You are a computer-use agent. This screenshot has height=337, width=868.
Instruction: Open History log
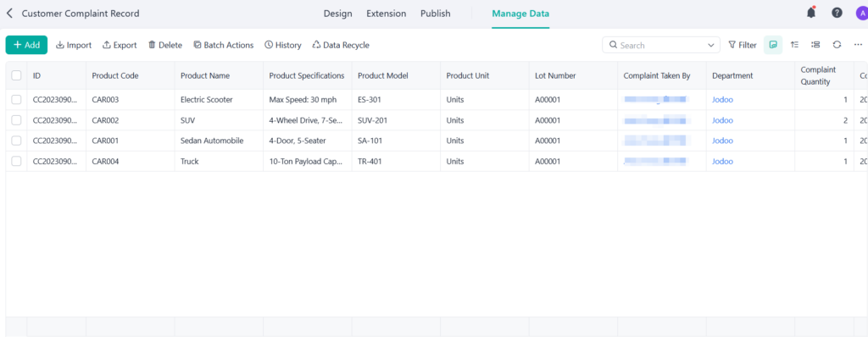tap(283, 45)
